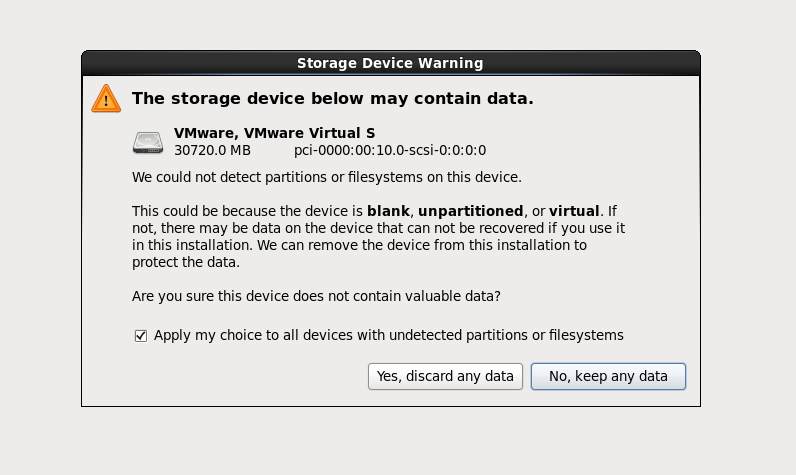Click the 30720.0 MB size text

[x=212, y=151]
